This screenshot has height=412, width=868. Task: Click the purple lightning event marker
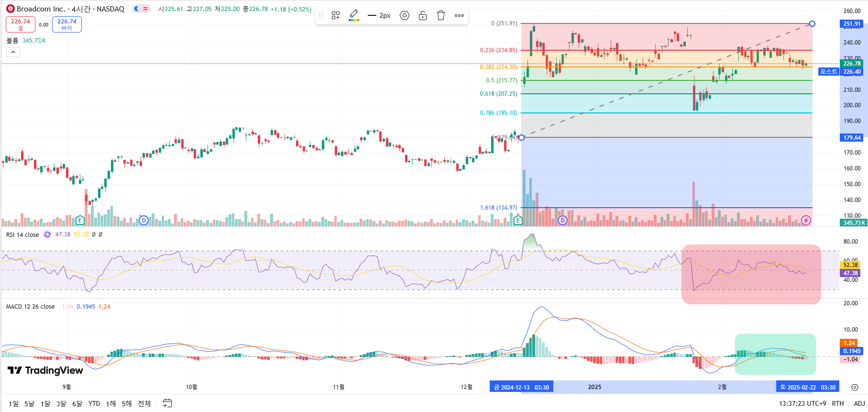[x=806, y=221]
